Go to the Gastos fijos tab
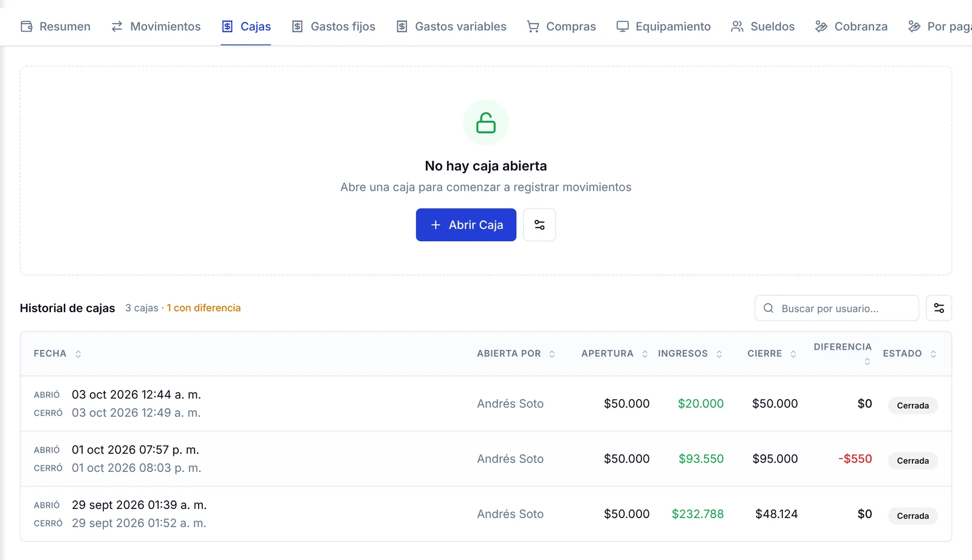This screenshot has width=972, height=560. (334, 26)
